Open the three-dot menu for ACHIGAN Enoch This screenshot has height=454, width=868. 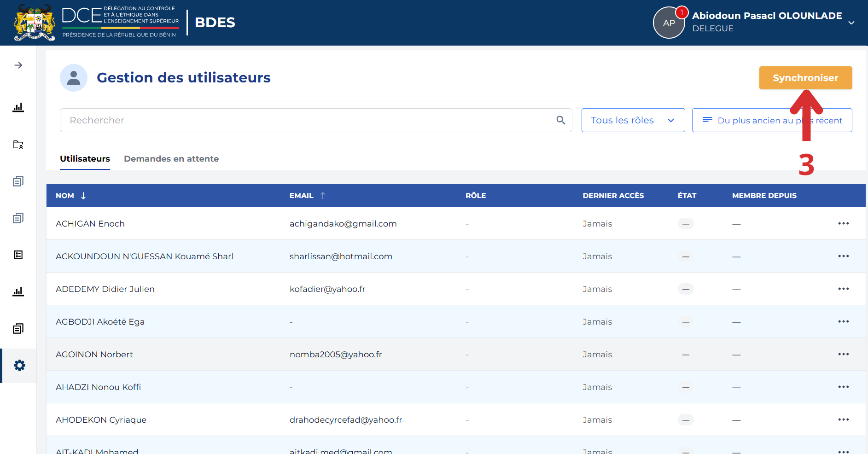pos(843,224)
